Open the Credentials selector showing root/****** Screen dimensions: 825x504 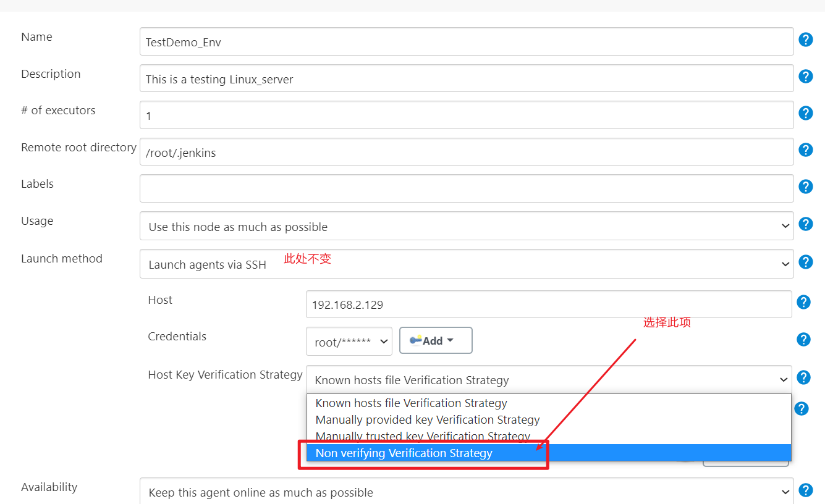[349, 340]
